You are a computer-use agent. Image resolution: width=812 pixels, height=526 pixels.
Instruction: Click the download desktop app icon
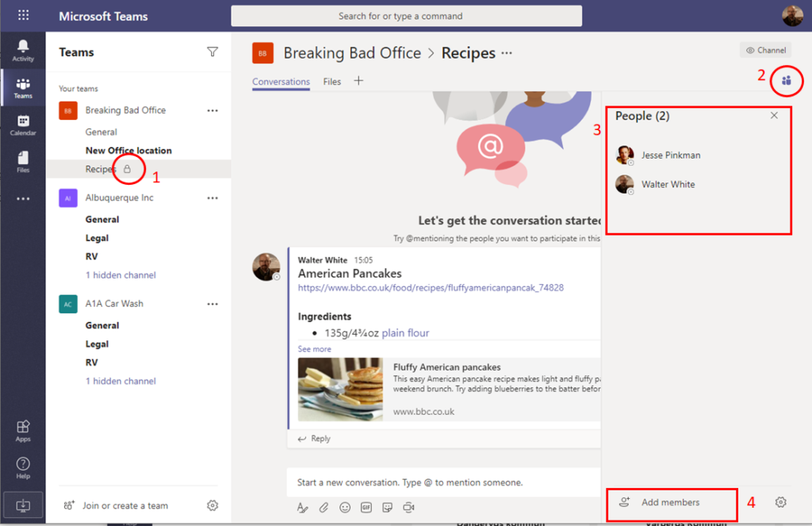tap(23, 505)
